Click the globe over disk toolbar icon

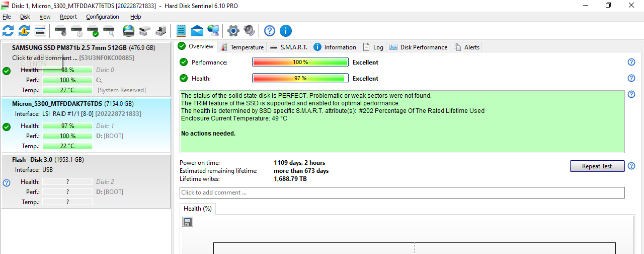[x=129, y=31]
